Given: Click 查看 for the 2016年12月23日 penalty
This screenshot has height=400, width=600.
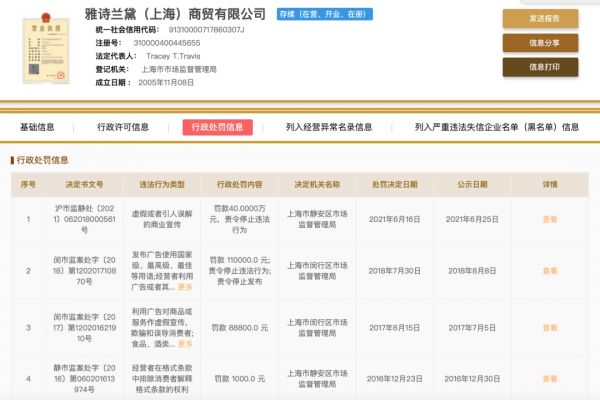Looking at the screenshot, I should [x=550, y=381].
